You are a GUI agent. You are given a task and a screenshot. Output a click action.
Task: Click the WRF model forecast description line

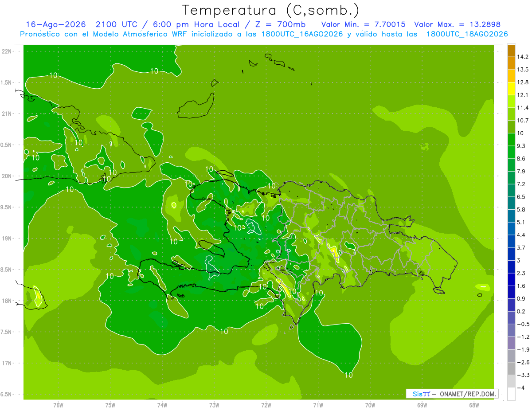(x=264, y=34)
